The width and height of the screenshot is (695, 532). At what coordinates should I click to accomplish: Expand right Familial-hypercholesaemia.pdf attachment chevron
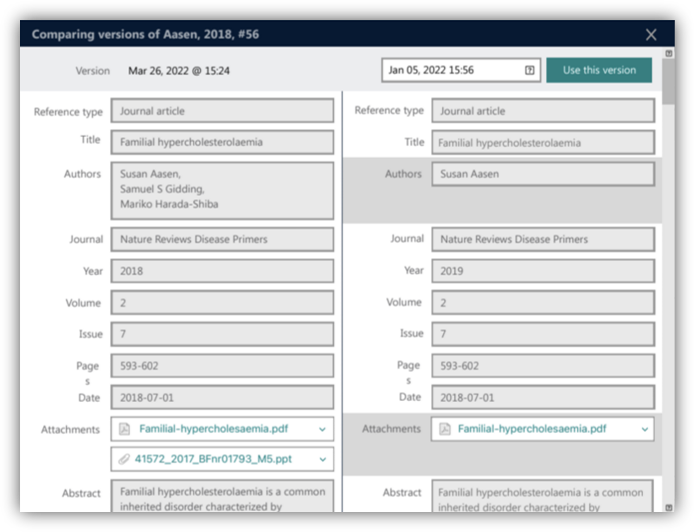[645, 429]
